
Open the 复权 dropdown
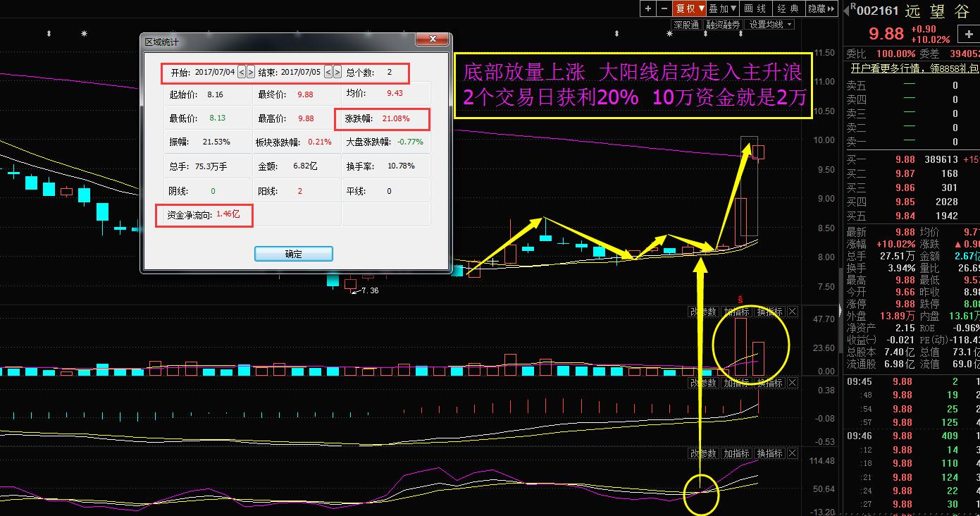pos(690,8)
